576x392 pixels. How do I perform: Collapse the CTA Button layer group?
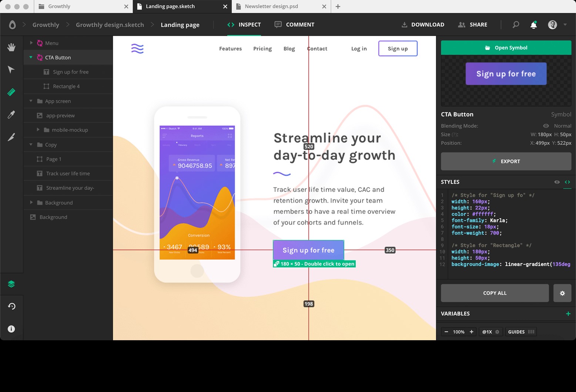pos(30,57)
